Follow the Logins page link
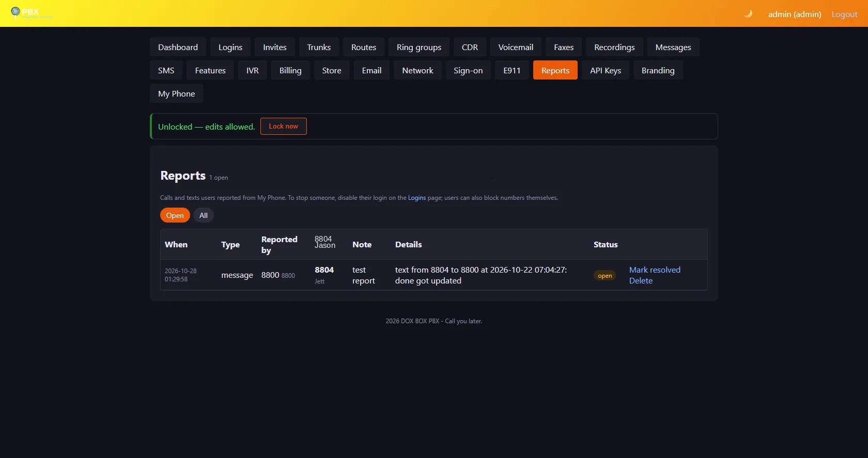The width and height of the screenshot is (868, 458). [x=417, y=198]
